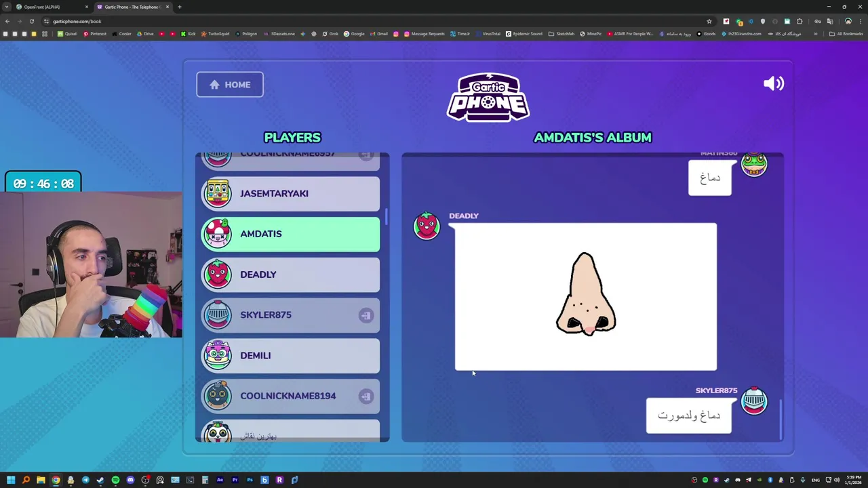Screen dimensions: 868x488
Task: Open Premiere Pro from the taskbar
Action: 235,480
